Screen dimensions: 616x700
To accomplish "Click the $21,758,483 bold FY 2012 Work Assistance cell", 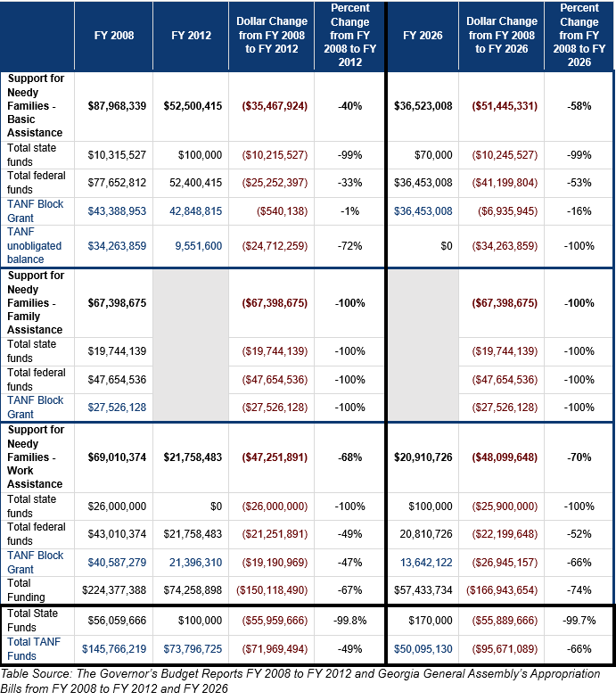I will pos(193,457).
